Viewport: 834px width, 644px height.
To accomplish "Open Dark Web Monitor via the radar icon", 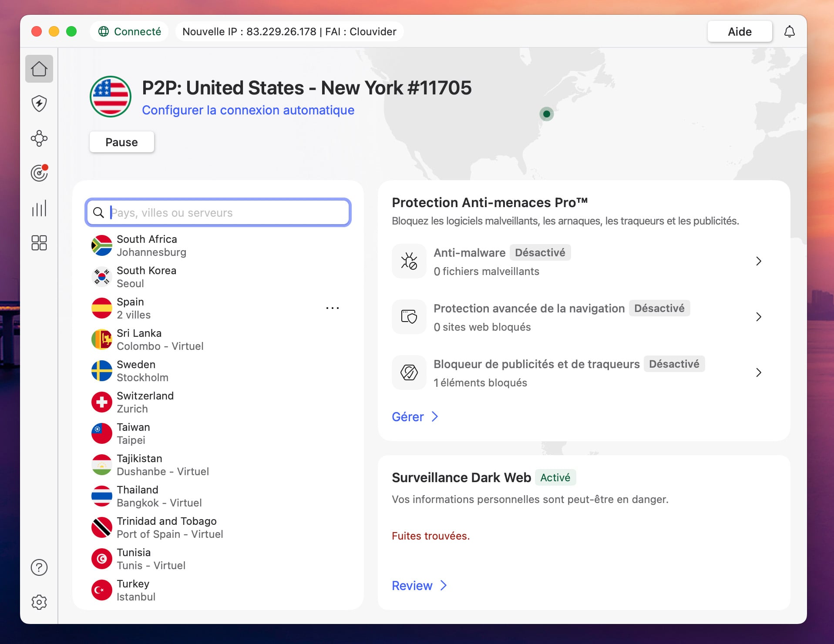I will (39, 173).
